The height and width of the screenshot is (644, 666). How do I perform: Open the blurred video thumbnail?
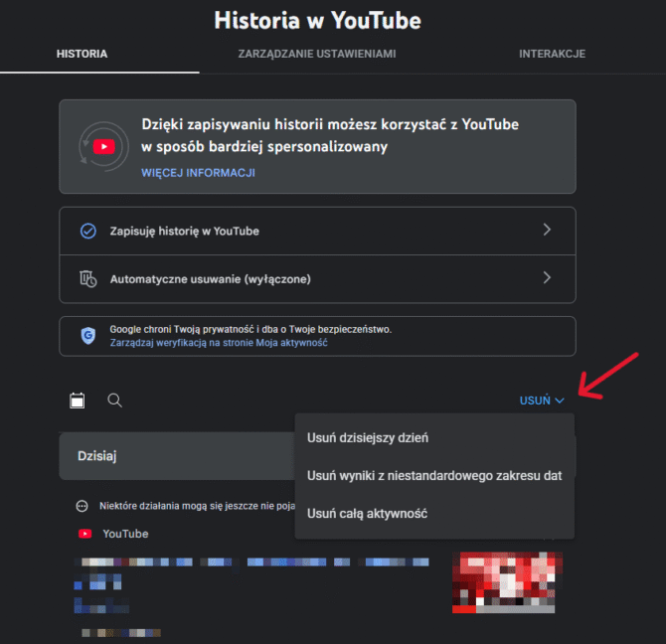point(506,580)
